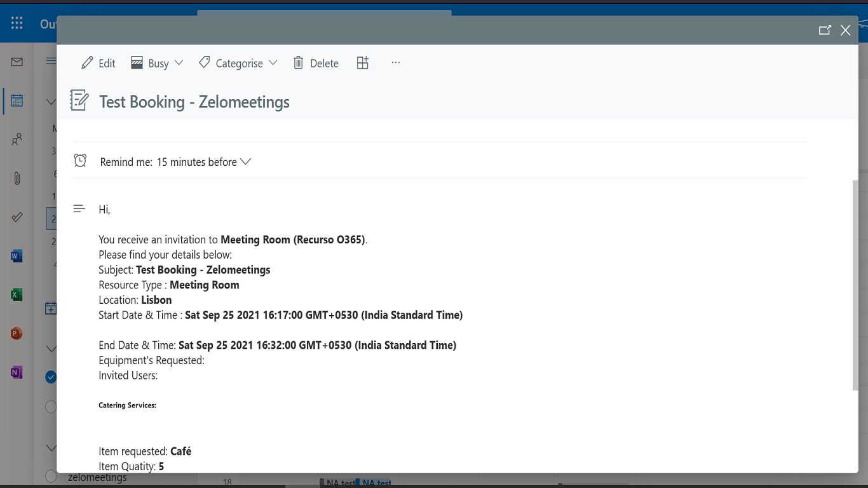Toggle the checked calendar checkbox in sidebar
The width and height of the screenshot is (868, 488).
[x=51, y=377]
